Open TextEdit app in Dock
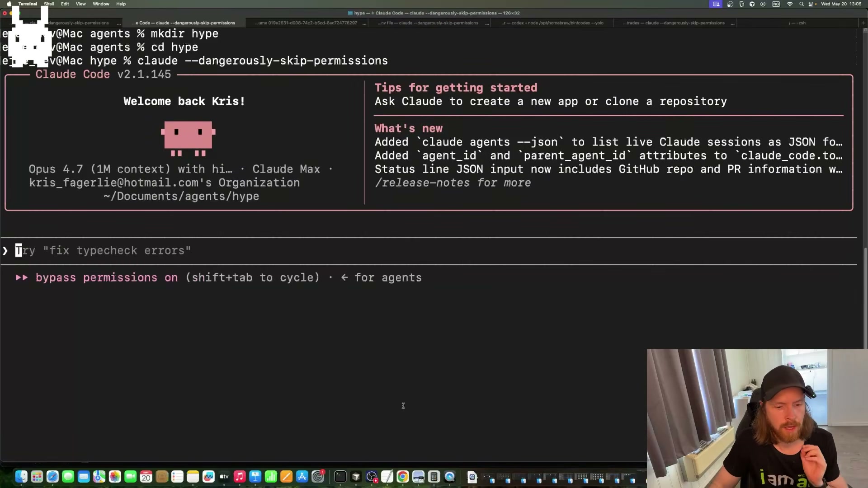Screen dimensions: 868x488 click(x=387, y=476)
